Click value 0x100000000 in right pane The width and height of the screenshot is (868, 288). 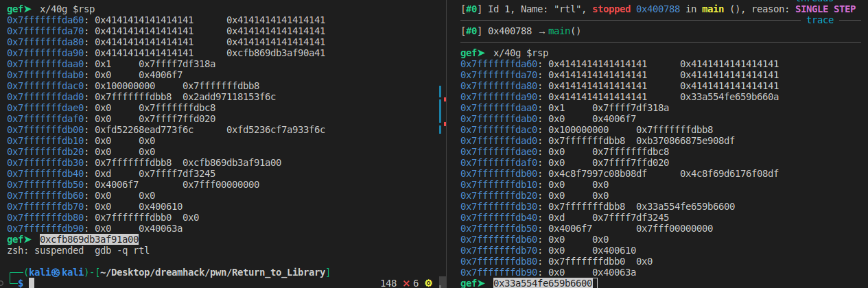click(x=578, y=130)
